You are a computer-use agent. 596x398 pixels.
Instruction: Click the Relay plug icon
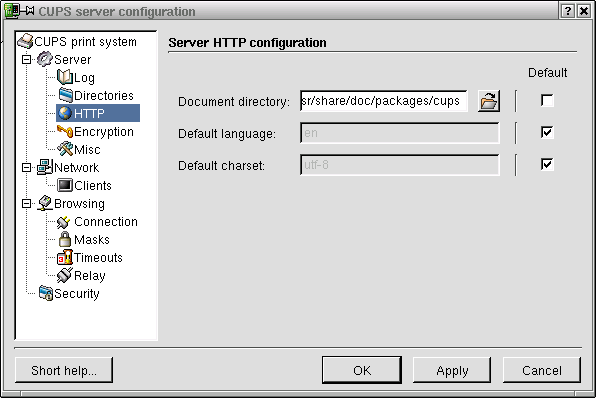65,275
